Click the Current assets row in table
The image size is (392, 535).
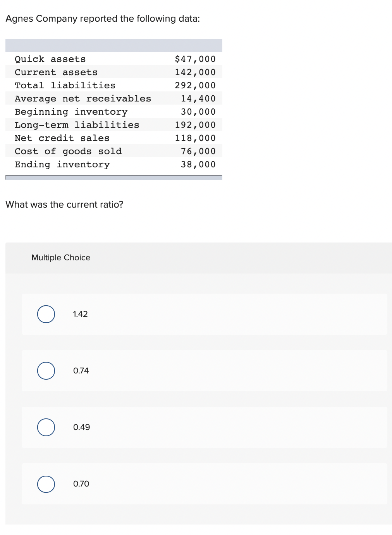(114, 72)
